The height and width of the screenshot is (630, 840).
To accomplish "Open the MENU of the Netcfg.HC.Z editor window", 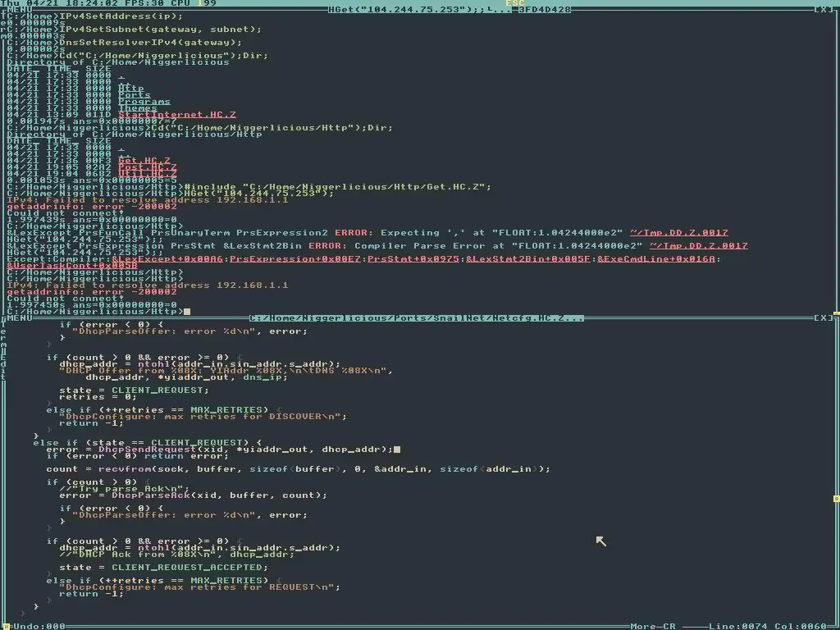I will [20, 318].
